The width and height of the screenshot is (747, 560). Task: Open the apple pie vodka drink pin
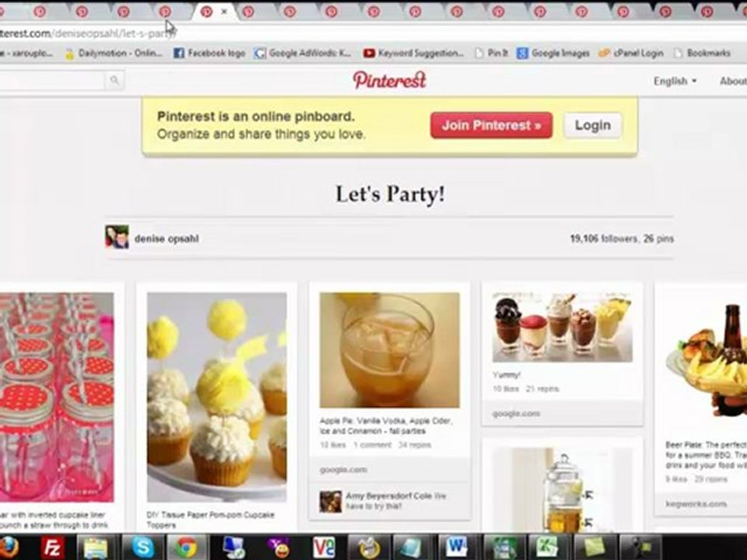(x=389, y=350)
